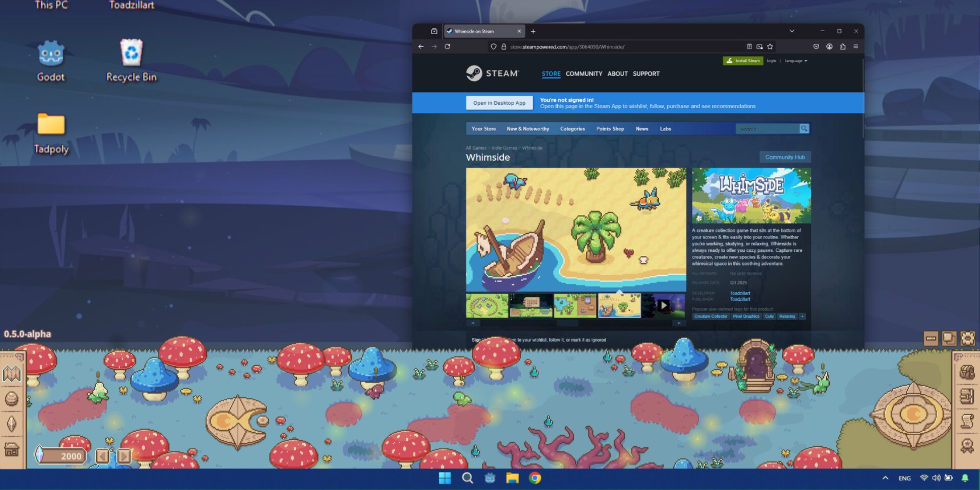Expand the list all tabs chevron
The image size is (980, 490).
coord(792,31)
